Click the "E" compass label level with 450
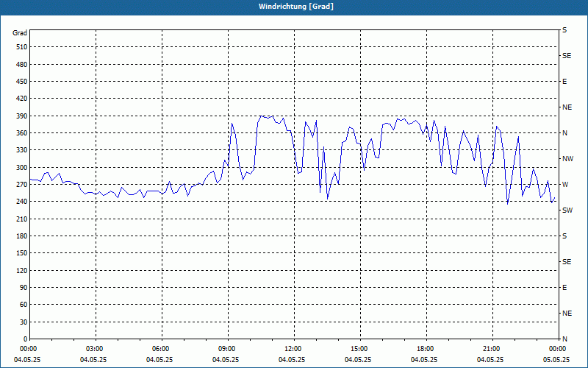Image resolution: width=588 pixels, height=368 pixels. pos(564,82)
